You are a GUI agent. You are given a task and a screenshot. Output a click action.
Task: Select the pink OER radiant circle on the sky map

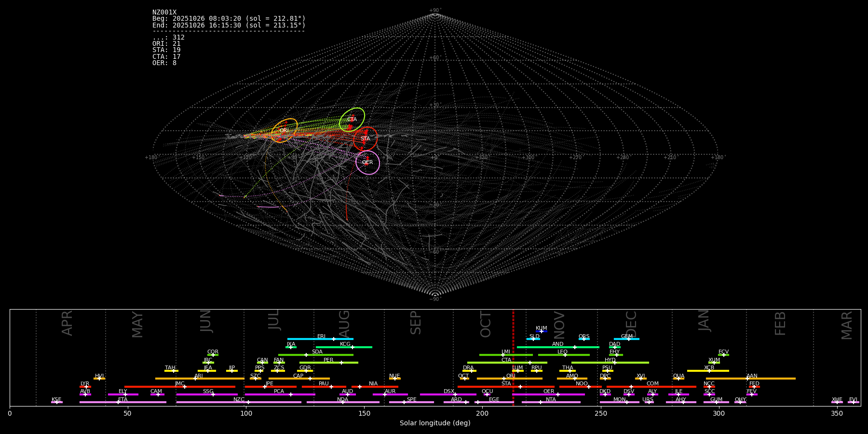click(x=367, y=163)
